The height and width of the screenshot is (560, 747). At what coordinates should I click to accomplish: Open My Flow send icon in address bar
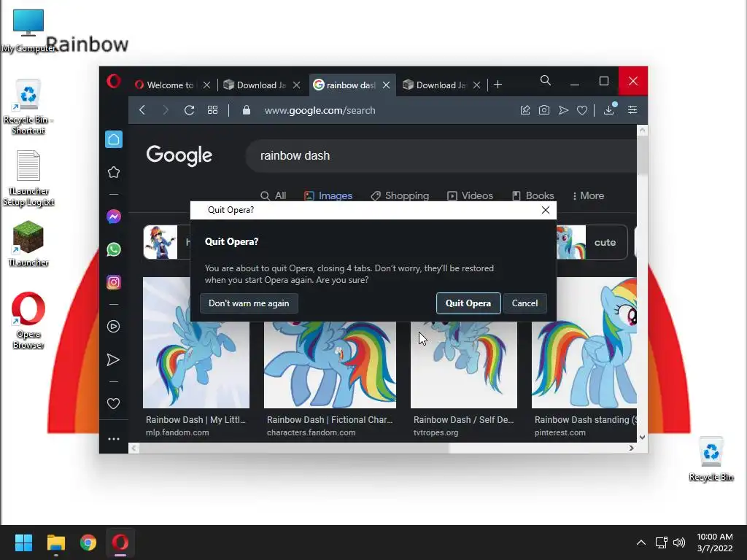[x=564, y=110]
